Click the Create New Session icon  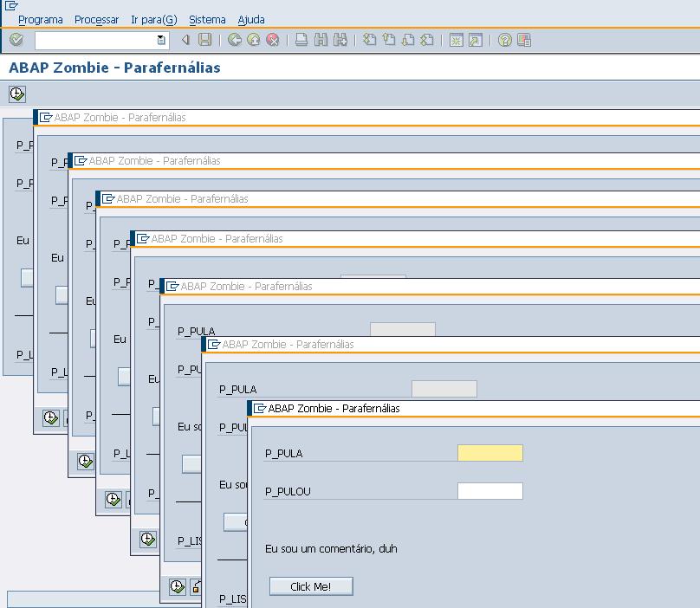click(x=456, y=40)
